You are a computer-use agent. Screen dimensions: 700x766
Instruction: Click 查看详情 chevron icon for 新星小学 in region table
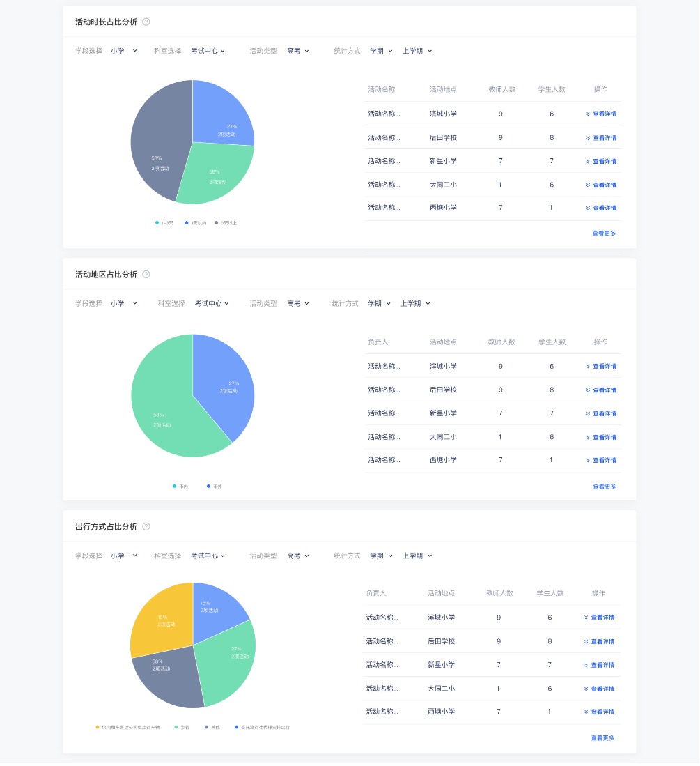pyautogui.click(x=588, y=414)
